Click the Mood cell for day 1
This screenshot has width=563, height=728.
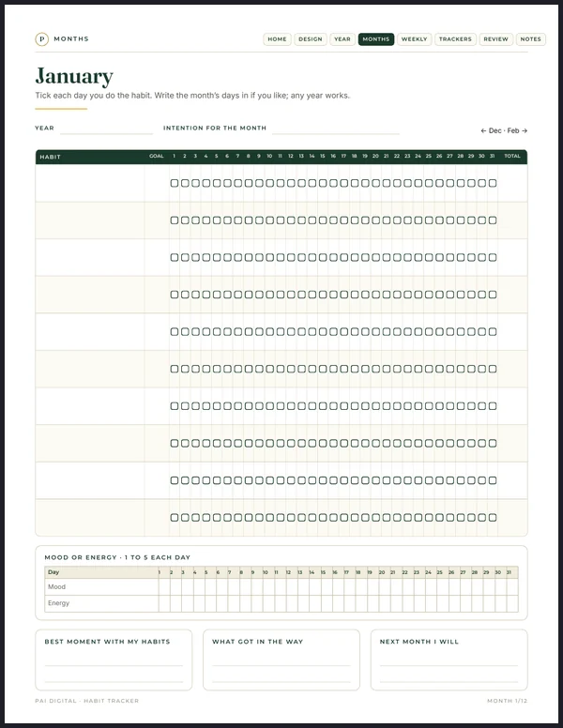point(164,587)
